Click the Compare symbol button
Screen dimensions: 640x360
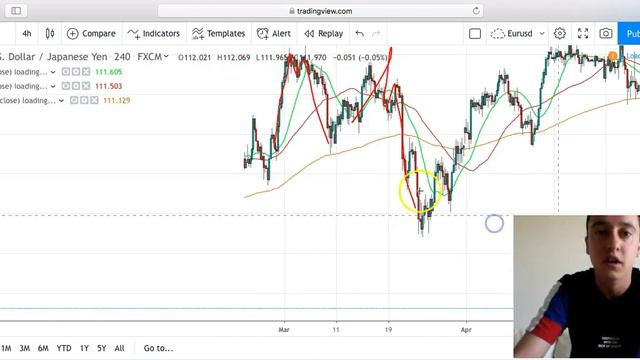91,33
